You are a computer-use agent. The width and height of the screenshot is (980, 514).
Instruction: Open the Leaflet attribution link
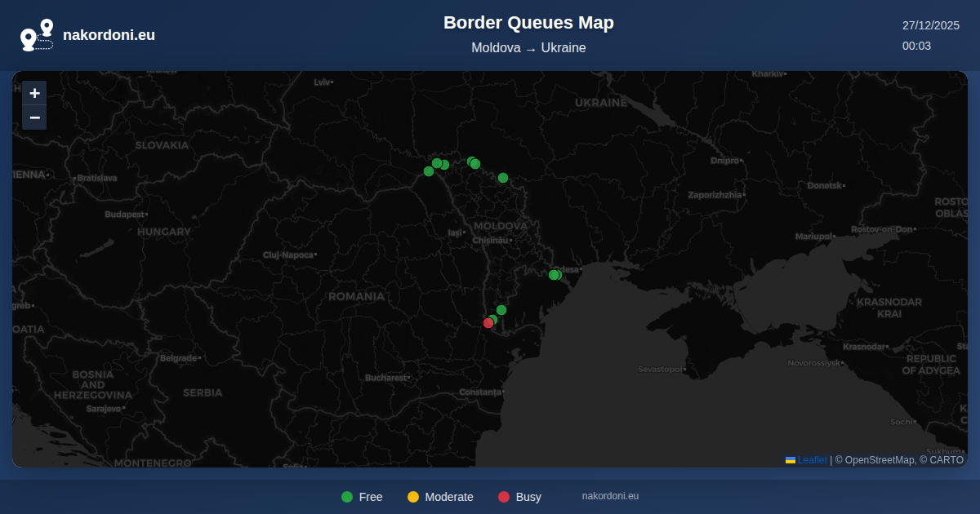812,460
